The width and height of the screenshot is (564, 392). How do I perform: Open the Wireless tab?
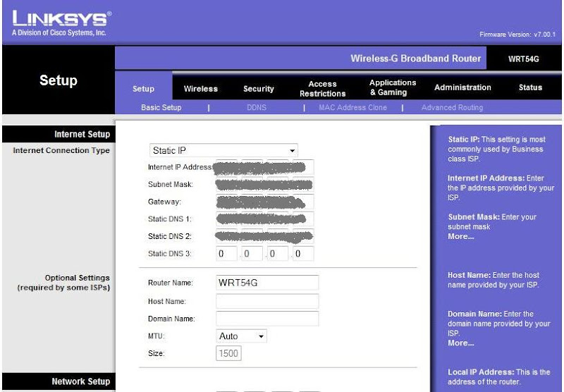tap(200, 88)
